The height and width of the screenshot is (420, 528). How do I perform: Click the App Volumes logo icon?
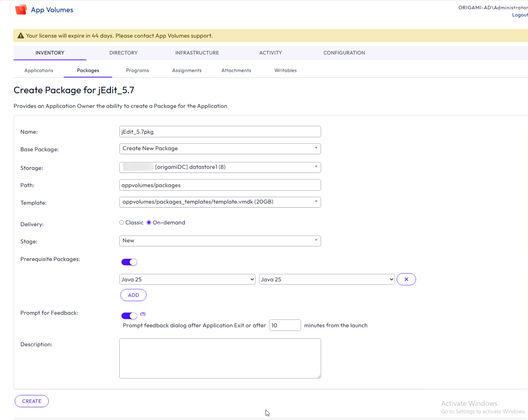coord(21,10)
